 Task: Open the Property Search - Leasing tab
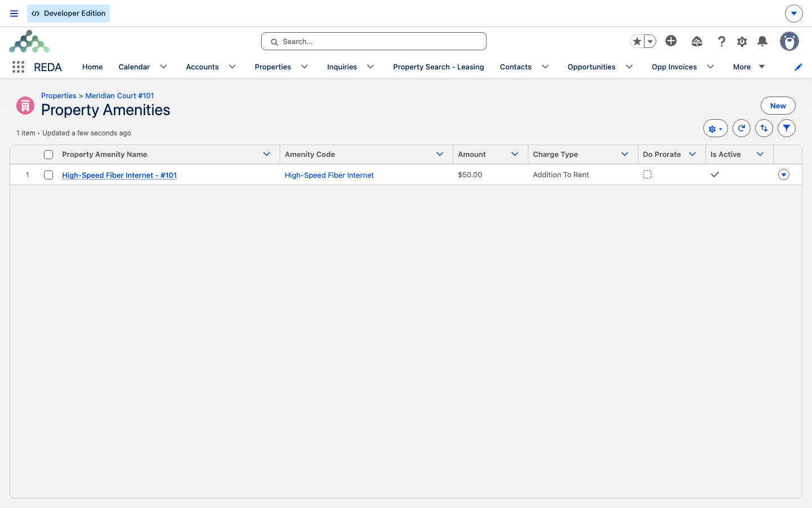[438, 67]
